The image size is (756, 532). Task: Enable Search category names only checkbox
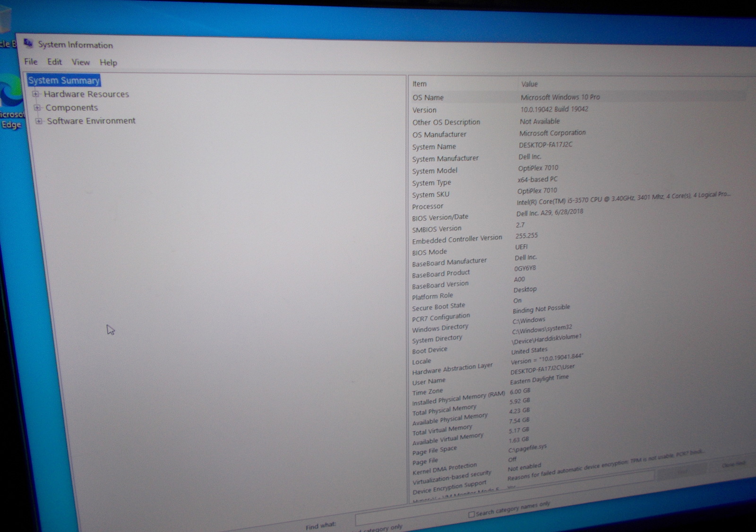click(471, 514)
